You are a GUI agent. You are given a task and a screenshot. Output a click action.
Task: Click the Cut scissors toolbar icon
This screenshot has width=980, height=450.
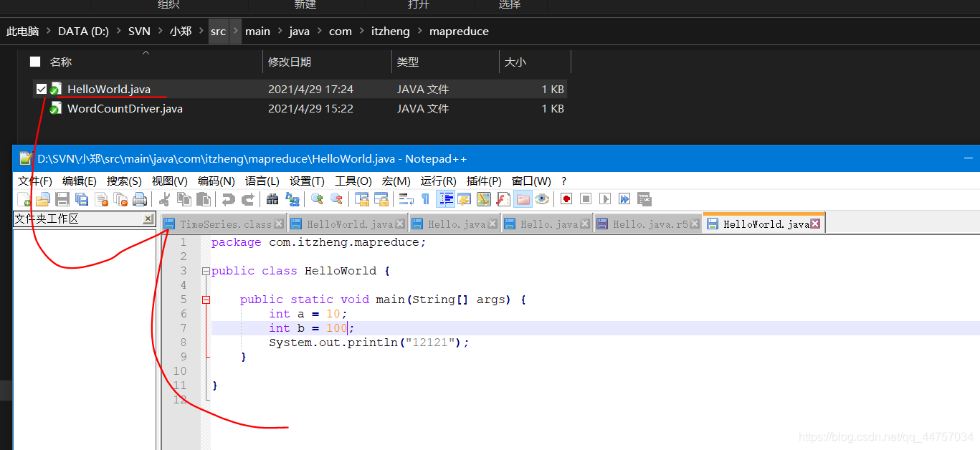(x=164, y=199)
